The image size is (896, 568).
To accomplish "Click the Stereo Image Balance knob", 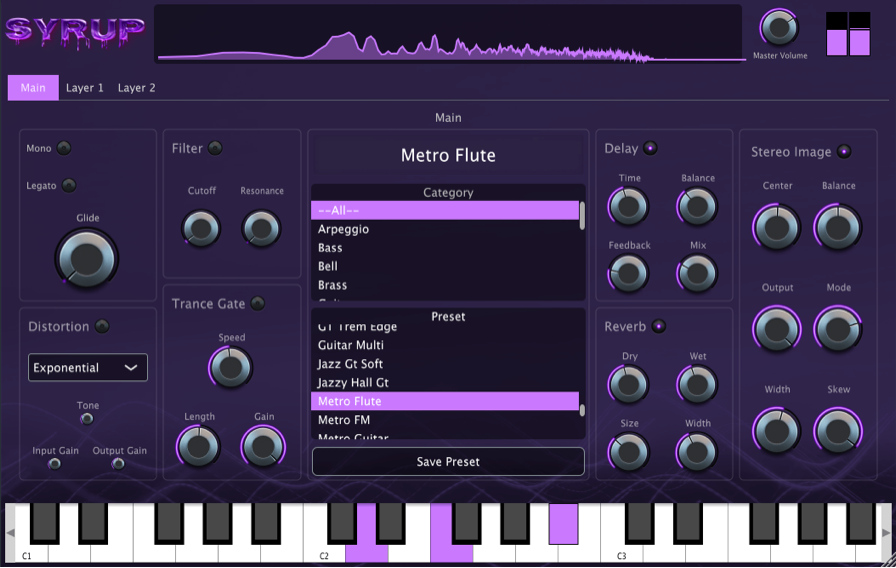I will [838, 227].
